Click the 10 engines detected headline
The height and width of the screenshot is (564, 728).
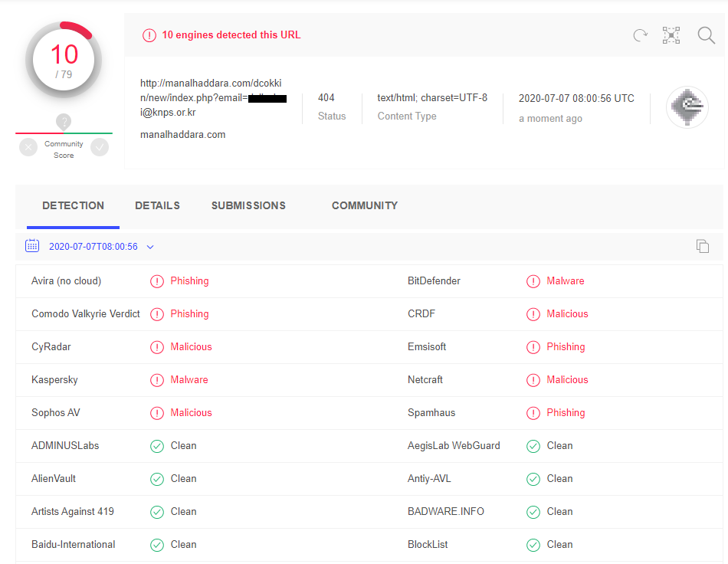pyautogui.click(x=231, y=34)
